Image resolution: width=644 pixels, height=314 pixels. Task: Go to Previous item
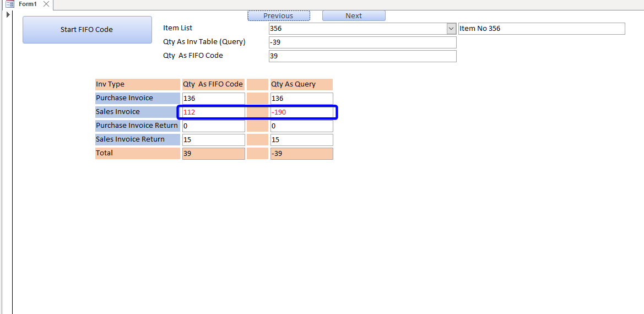(278, 15)
